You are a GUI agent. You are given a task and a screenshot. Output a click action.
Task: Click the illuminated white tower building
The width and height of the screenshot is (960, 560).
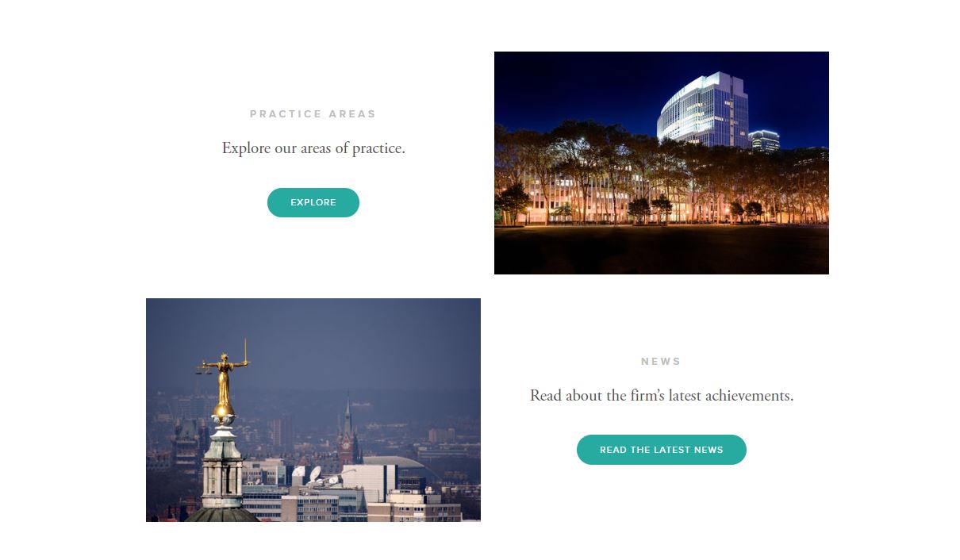[703, 111]
